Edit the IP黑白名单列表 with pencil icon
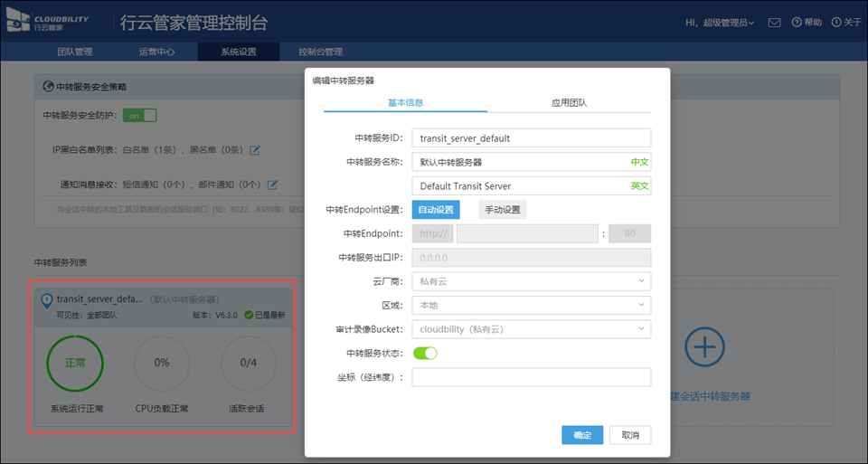Viewport: 868px width, 464px height. 255,149
